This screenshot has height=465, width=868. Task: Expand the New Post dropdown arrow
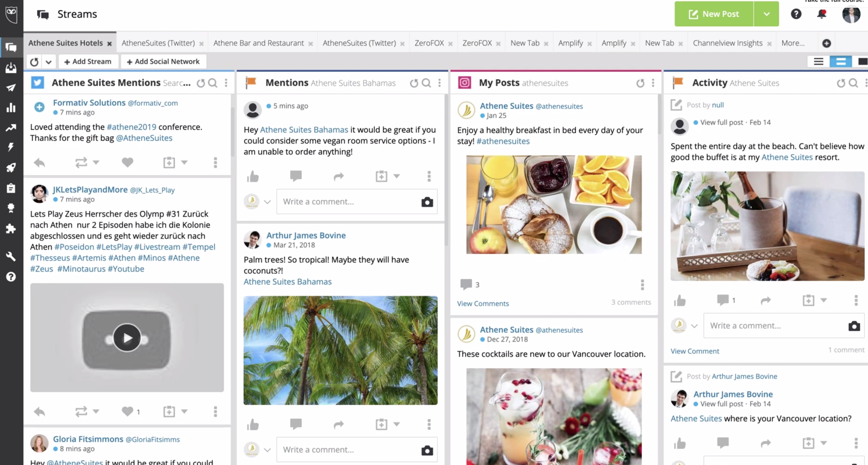pyautogui.click(x=766, y=14)
